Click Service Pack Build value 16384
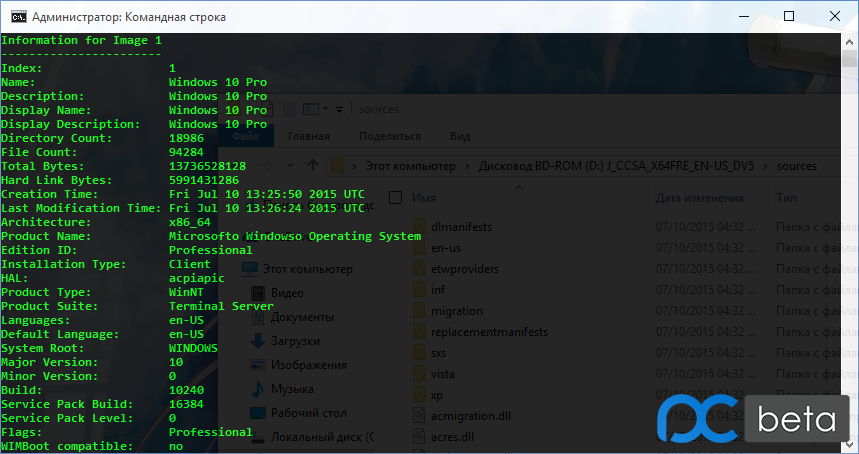The height and width of the screenshot is (454, 859). tap(186, 404)
